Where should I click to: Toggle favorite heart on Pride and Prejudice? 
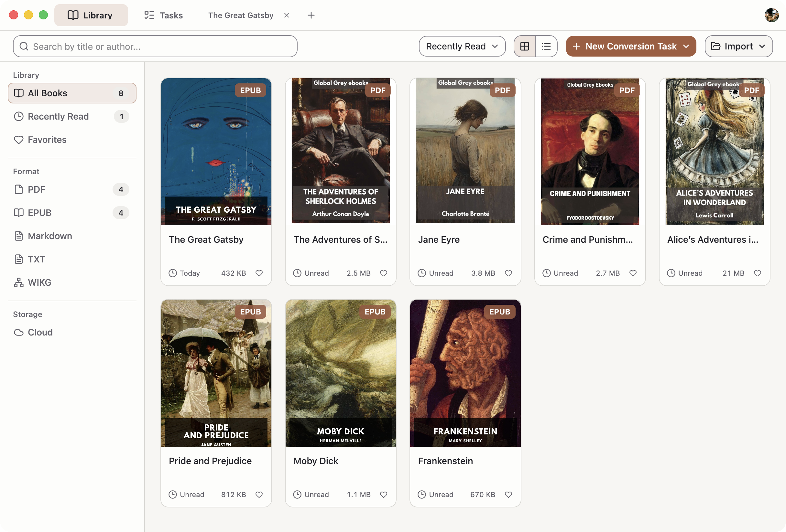click(x=259, y=495)
